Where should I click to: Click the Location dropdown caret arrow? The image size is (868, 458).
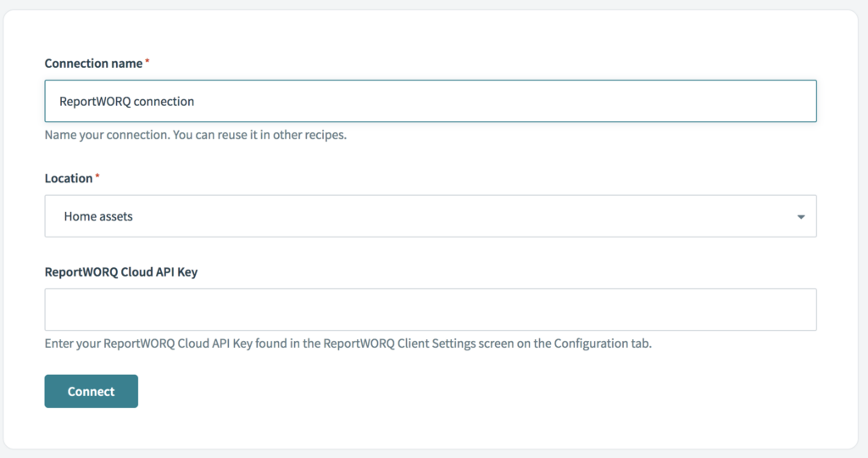coord(800,217)
